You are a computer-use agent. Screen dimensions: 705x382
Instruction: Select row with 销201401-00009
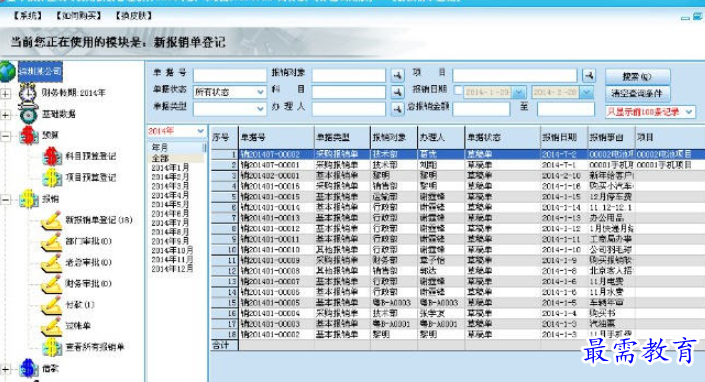[458, 260]
